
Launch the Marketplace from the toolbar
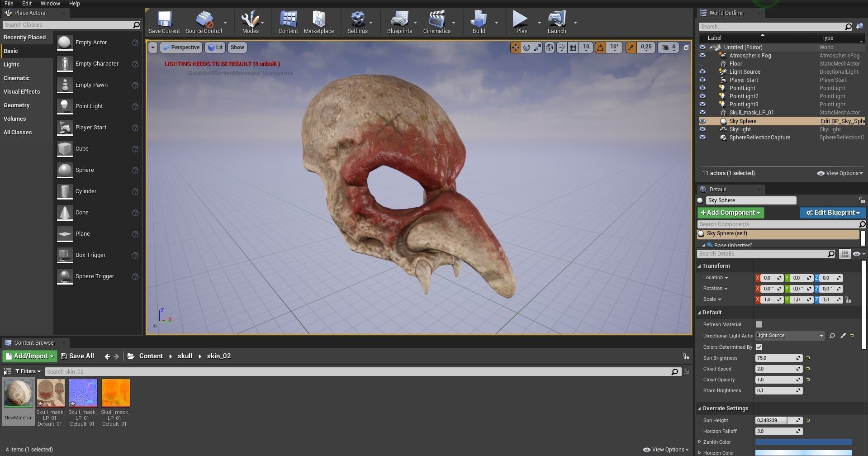(319, 22)
